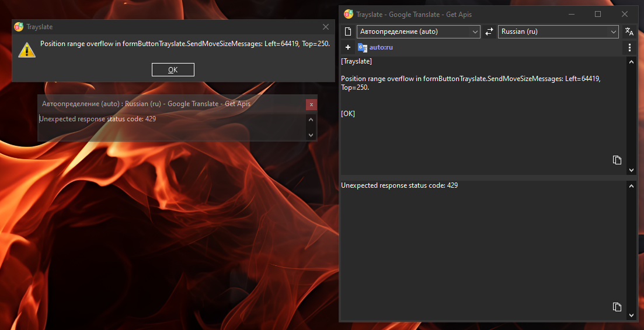Click scroll down arrow in source text pane
Screen dimensions: 644x330
coord(631,170)
